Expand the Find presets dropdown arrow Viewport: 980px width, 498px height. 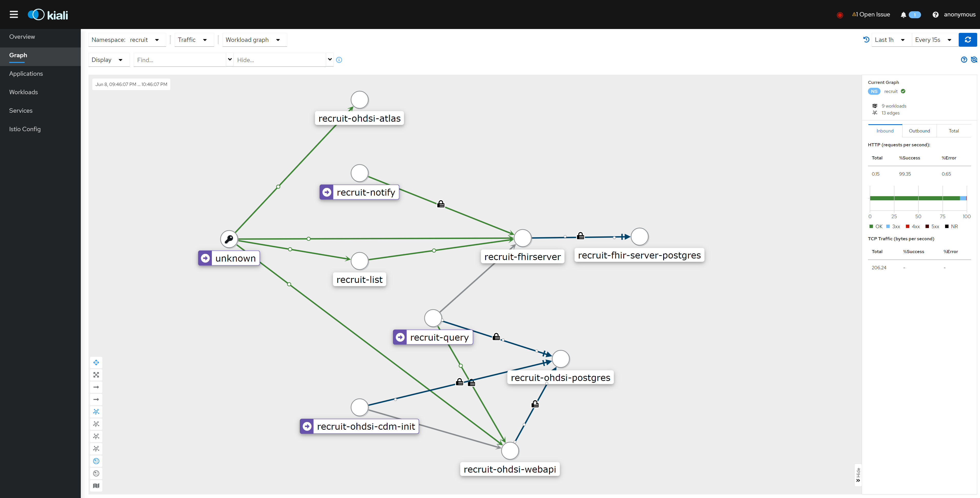point(230,59)
